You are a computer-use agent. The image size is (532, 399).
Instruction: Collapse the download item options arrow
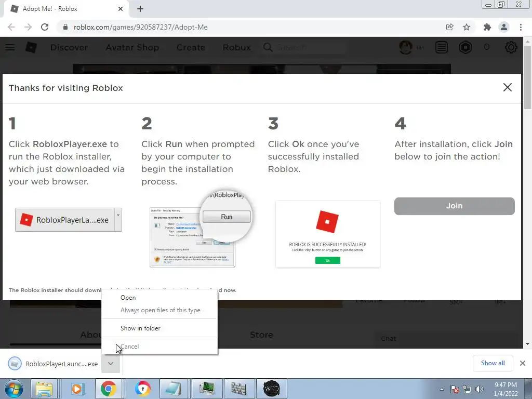coord(111,364)
